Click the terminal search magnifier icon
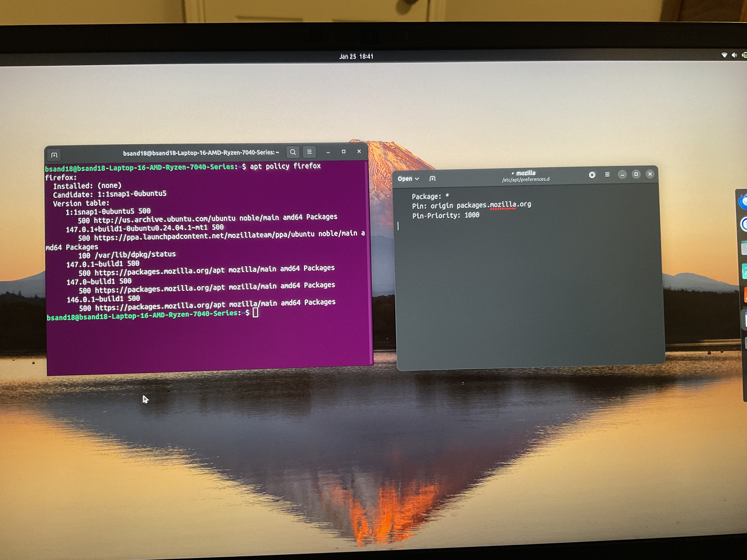Viewport: 747px width, 560px height. [293, 152]
